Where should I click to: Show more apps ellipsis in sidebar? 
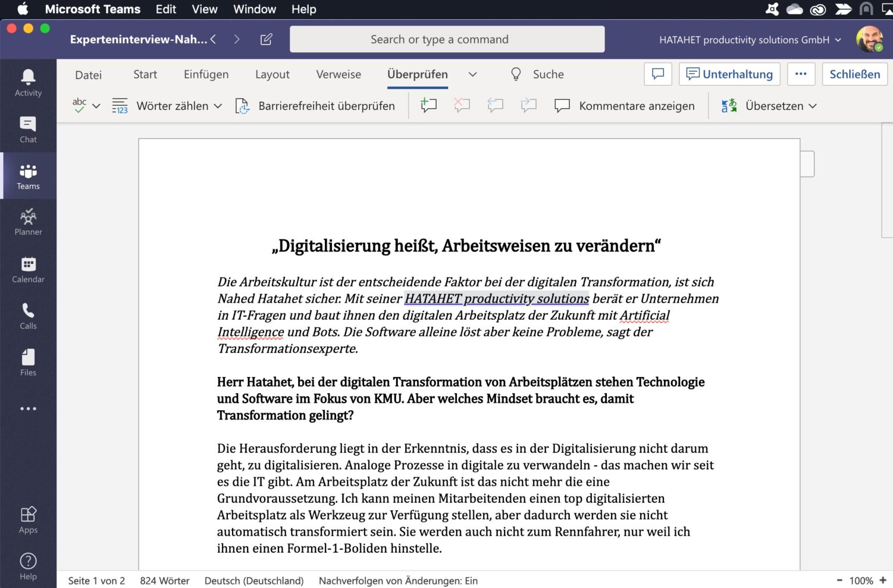28,409
